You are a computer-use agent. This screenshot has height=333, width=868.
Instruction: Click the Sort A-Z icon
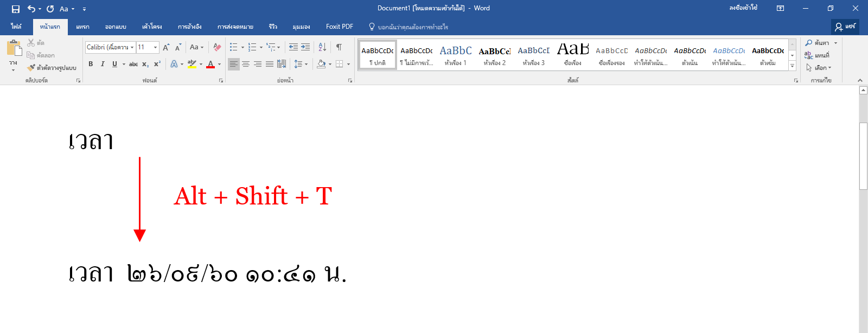pyautogui.click(x=322, y=47)
